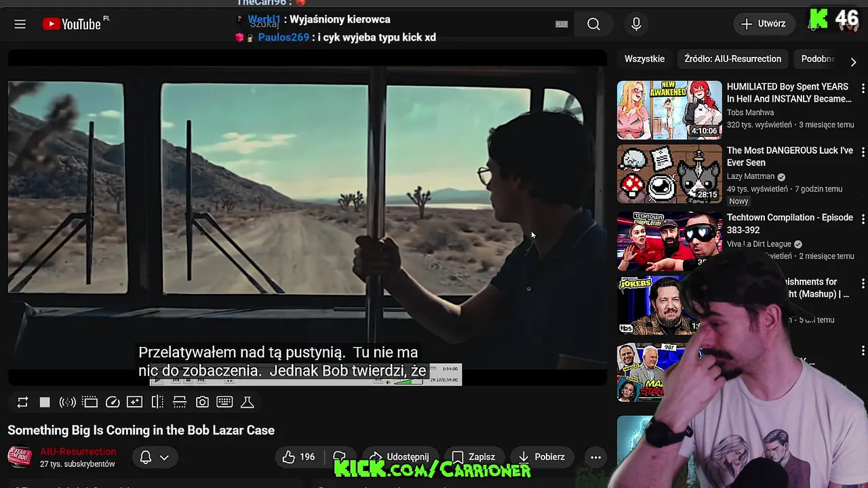
Task: Go to the YouTube home logo
Action: pyautogui.click(x=72, y=24)
